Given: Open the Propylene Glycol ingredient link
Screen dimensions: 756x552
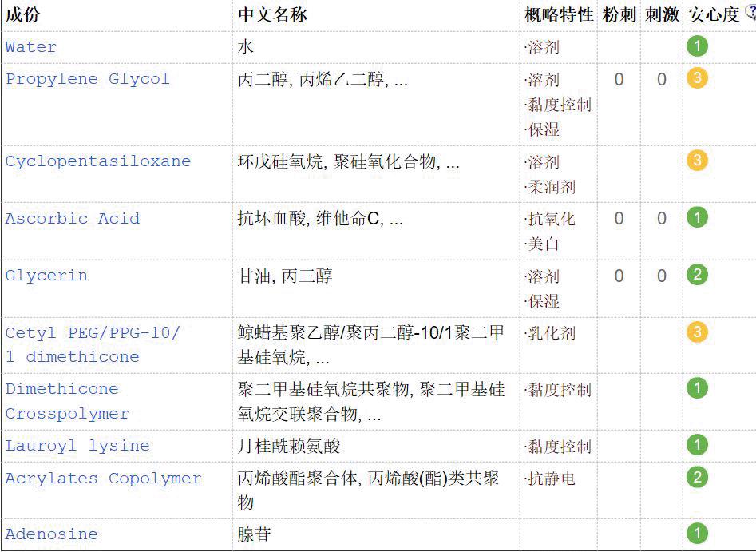Looking at the screenshot, I should [x=81, y=79].
